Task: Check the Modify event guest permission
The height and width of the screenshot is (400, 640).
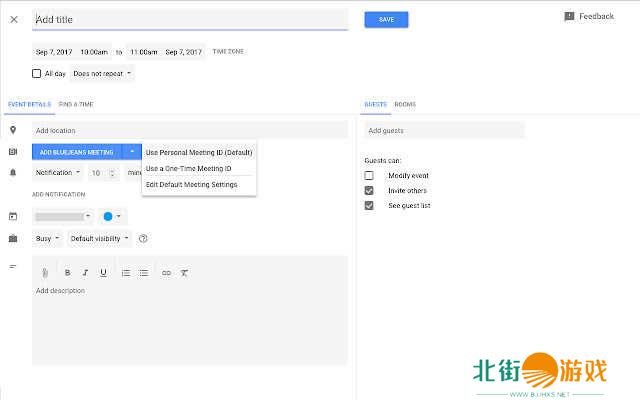Action: (x=369, y=175)
